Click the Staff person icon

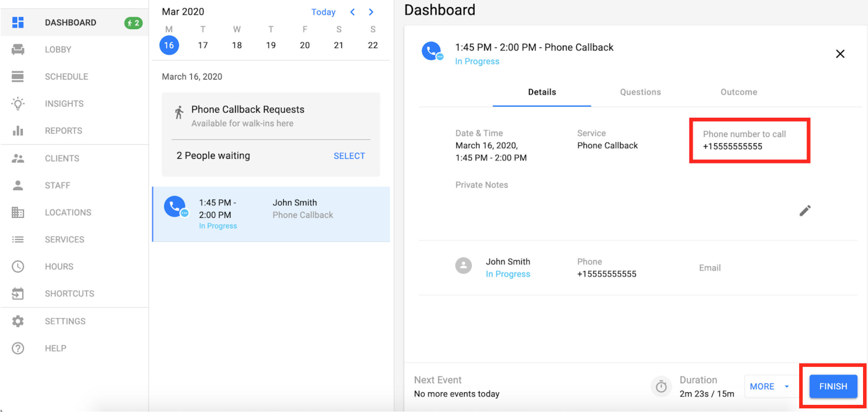click(18, 185)
